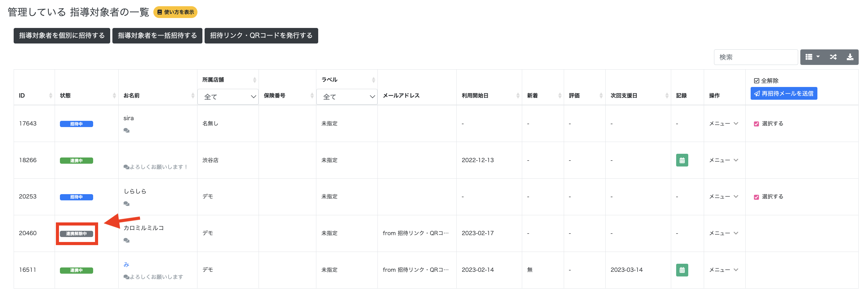Screen dimensions: 868x292
Task: Click the email cell in row 20460
Action: 415,233
